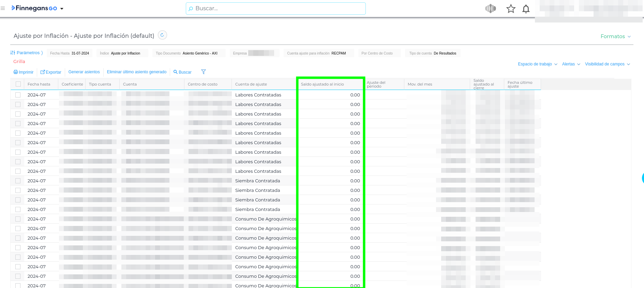
Task: Click Generar asientos
Action: [84, 72]
